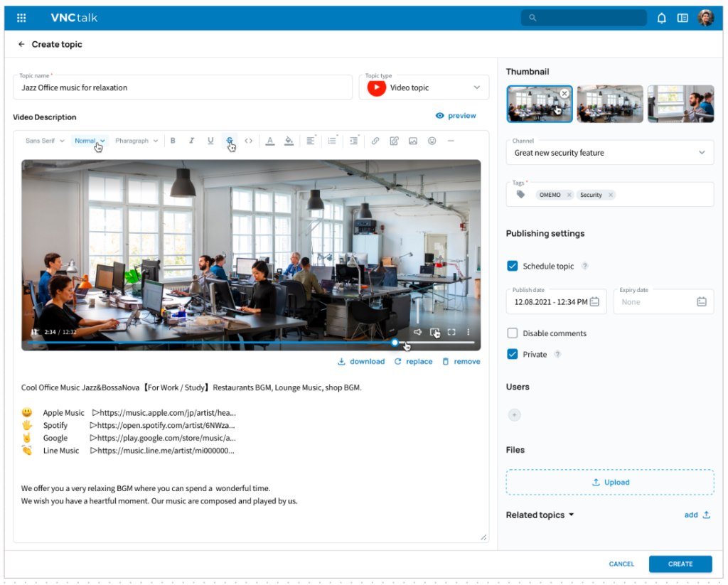Insert an image with the toolbar icon
This screenshot has height=585, width=728.
click(413, 141)
